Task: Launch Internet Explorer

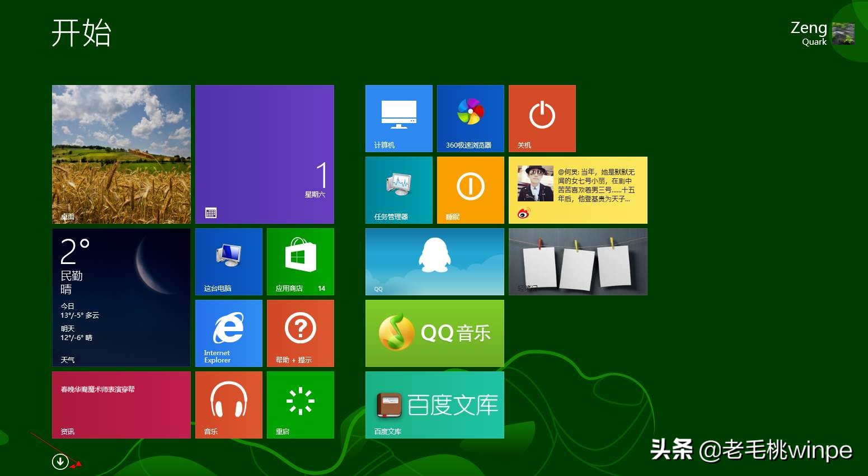Action: click(x=228, y=333)
